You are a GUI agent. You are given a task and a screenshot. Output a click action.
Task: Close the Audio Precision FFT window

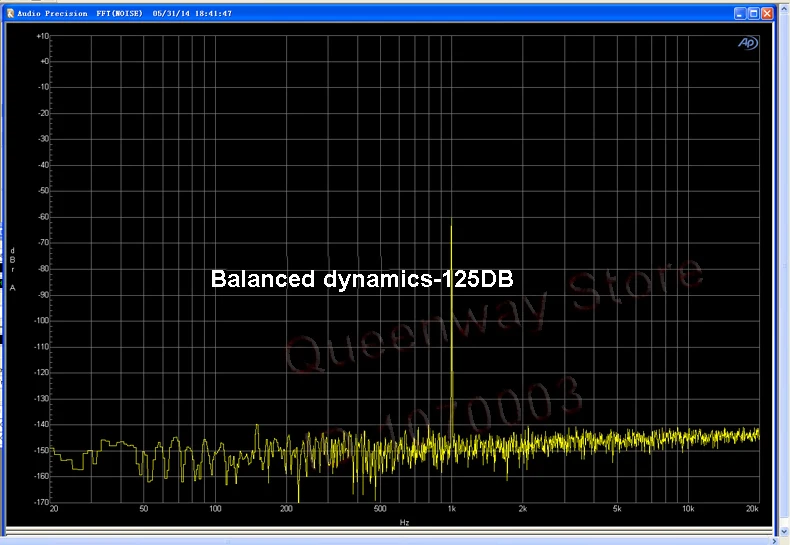point(767,14)
